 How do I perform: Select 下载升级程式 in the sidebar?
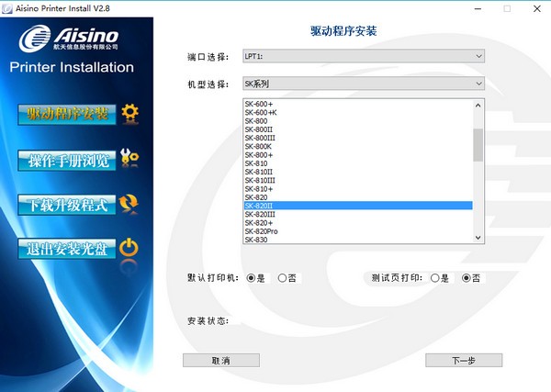coord(67,204)
